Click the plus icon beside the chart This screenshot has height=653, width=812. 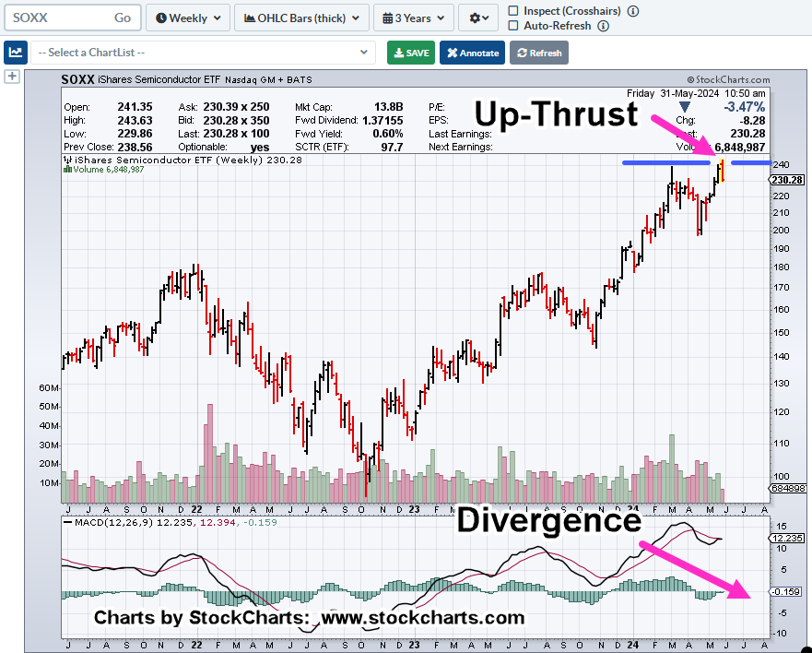click(12, 77)
